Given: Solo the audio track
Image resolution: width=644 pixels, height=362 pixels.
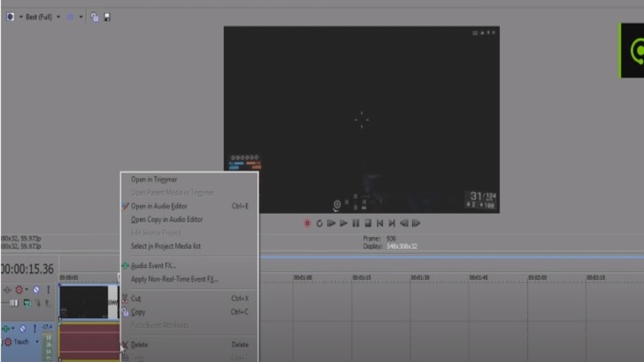Looking at the screenshot, I should click(x=35, y=328).
